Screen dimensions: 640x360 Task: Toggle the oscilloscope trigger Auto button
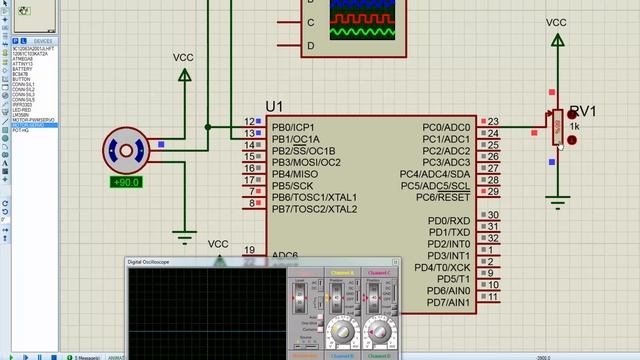pos(320,317)
